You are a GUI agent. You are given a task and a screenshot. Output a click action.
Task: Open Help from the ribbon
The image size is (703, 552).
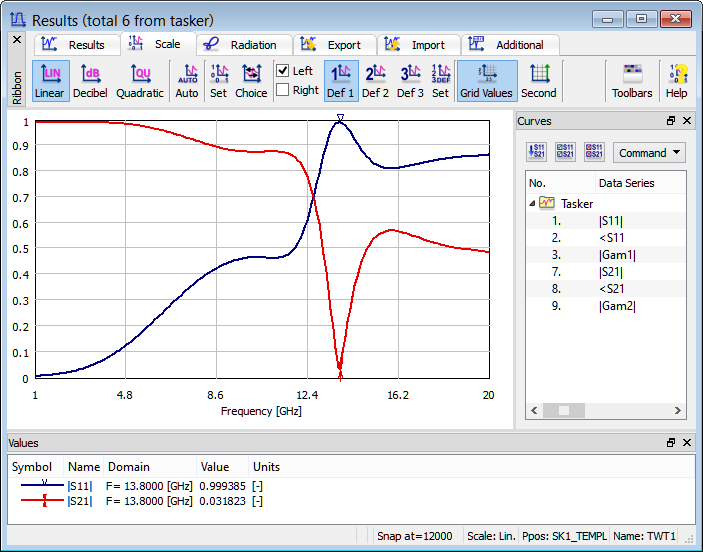(677, 73)
